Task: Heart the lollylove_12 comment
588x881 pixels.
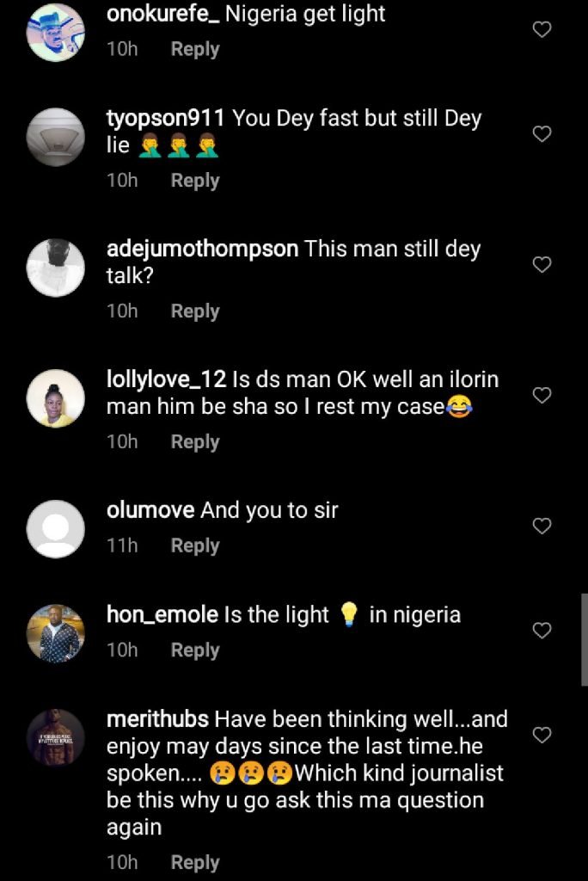Action: point(542,395)
